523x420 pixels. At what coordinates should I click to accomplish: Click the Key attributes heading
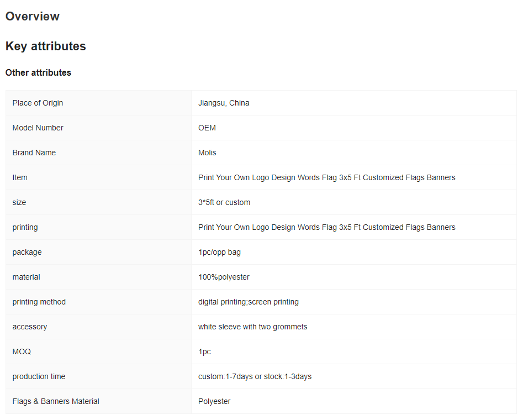pos(46,46)
